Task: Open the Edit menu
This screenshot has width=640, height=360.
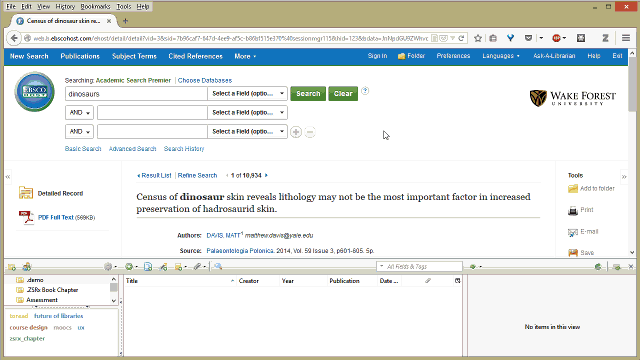Action: click(x=26, y=7)
